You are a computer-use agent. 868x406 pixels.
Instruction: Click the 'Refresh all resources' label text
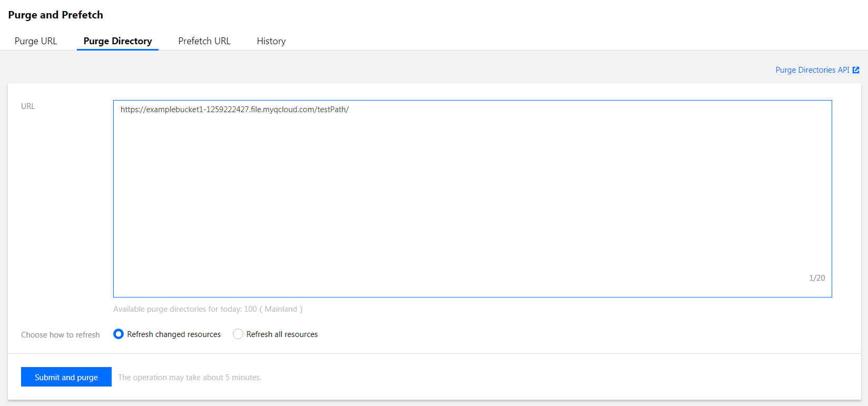pyautogui.click(x=282, y=334)
